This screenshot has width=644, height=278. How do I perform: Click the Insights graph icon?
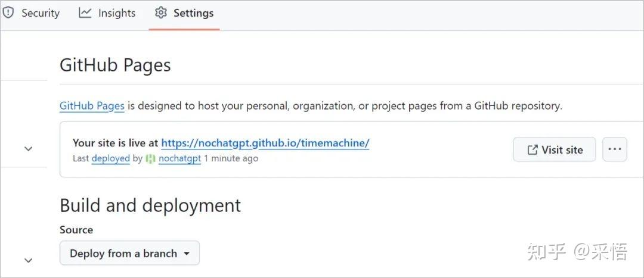click(85, 13)
